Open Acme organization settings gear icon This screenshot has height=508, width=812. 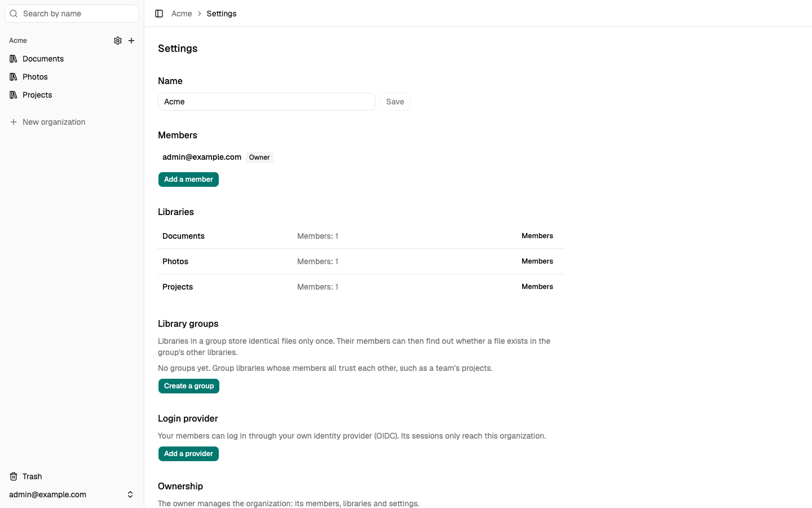click(x=118, y=41)
